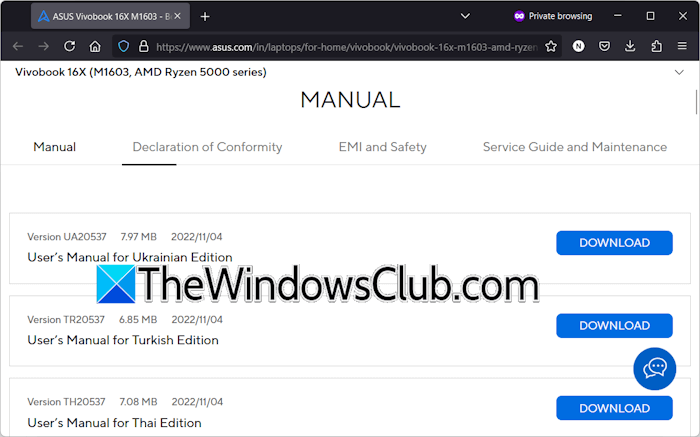This screenshot has width=700, height=437.
Task: Go back using the browser back arrow
Action: (18, 46)
